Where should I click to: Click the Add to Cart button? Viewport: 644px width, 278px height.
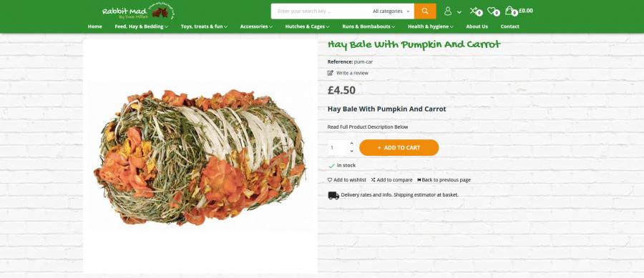399,148
